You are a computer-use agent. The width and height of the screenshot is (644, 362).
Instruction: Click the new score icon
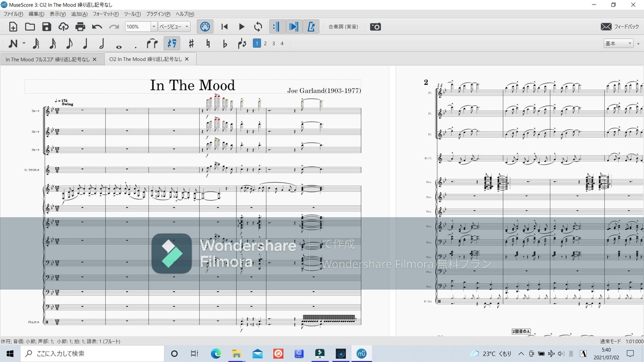click(13, 27)
